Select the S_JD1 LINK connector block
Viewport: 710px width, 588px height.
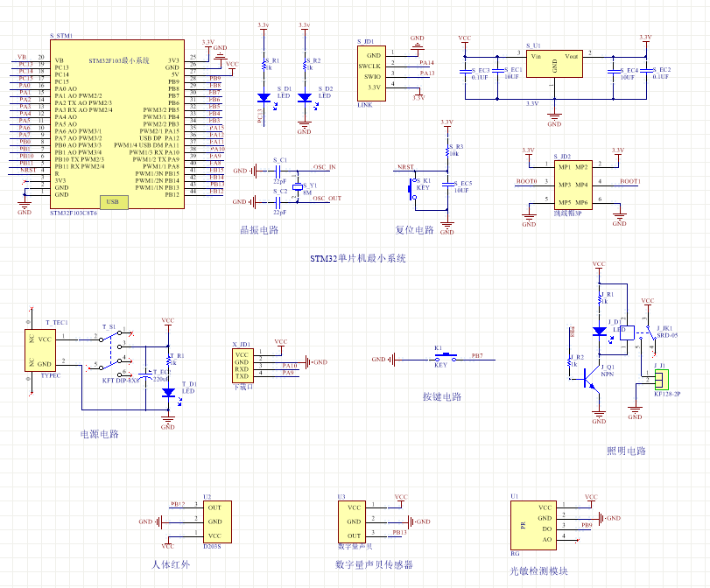[x=371, y=73]
